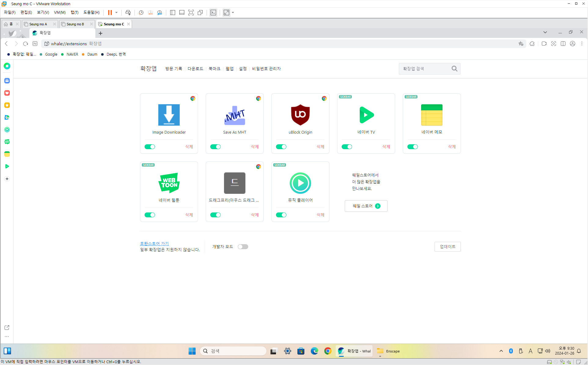Click the Naver Webtoon sidebar icon
The width and height of the screenshot is (588, 365).
pyautogui.click(x=7, y=142)
